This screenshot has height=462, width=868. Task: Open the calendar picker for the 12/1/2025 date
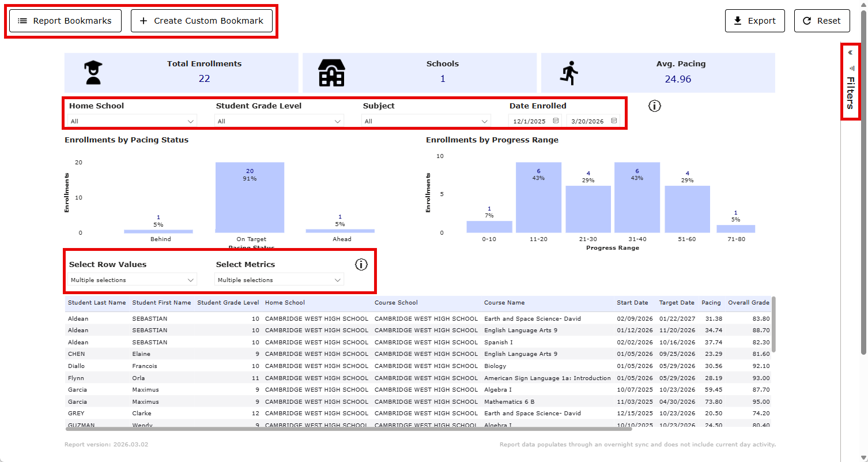coord(555,121)
